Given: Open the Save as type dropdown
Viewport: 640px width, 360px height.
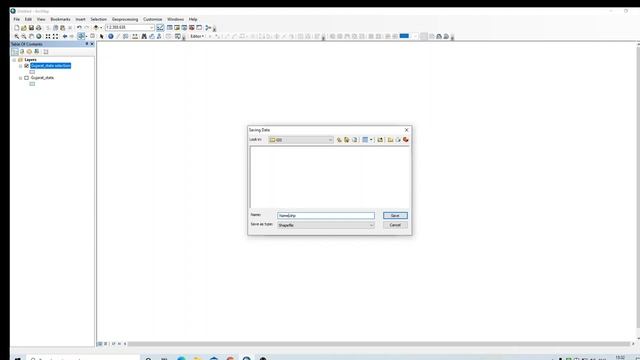Looking at the screenshot, I should [x=371, y=225].
